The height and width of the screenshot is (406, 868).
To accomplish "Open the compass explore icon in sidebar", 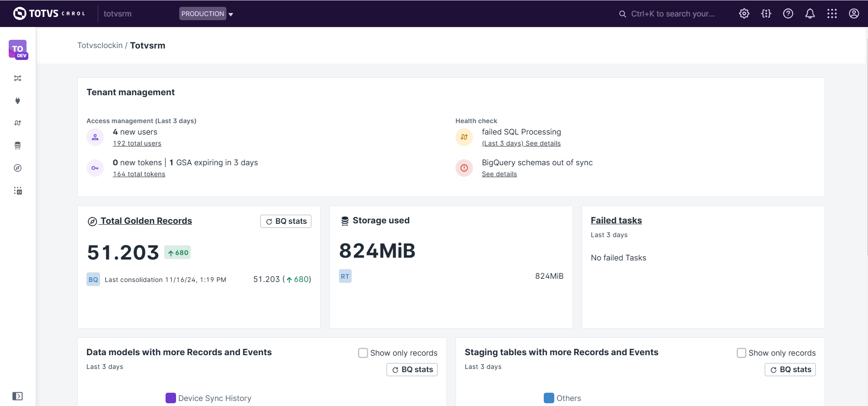I will 18,168.
